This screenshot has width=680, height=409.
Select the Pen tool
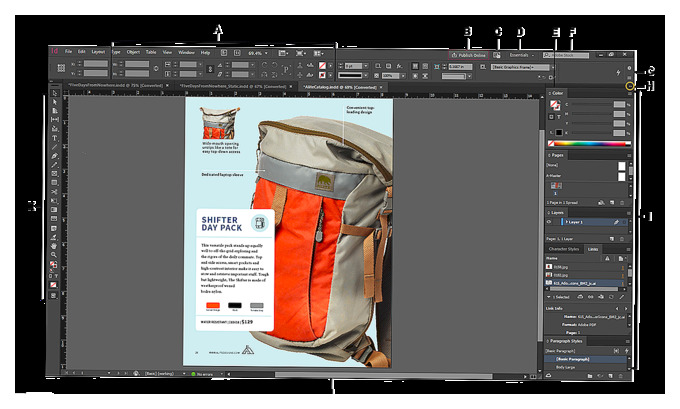(55, 156)
